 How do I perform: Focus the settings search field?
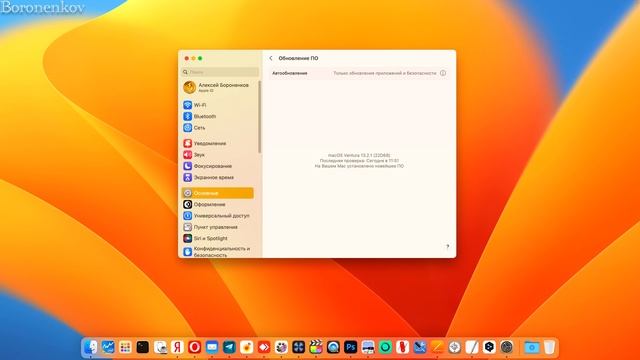(x=220, y=72)
